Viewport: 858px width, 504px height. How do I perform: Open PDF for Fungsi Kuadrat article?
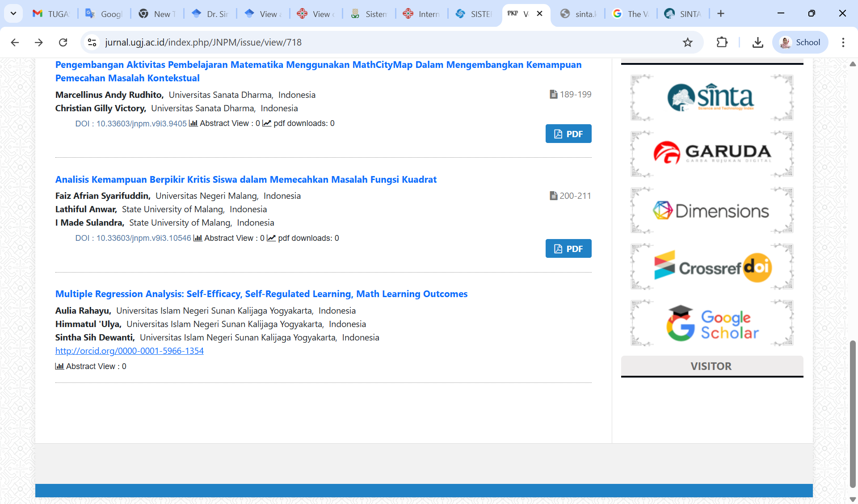[568, 249]
